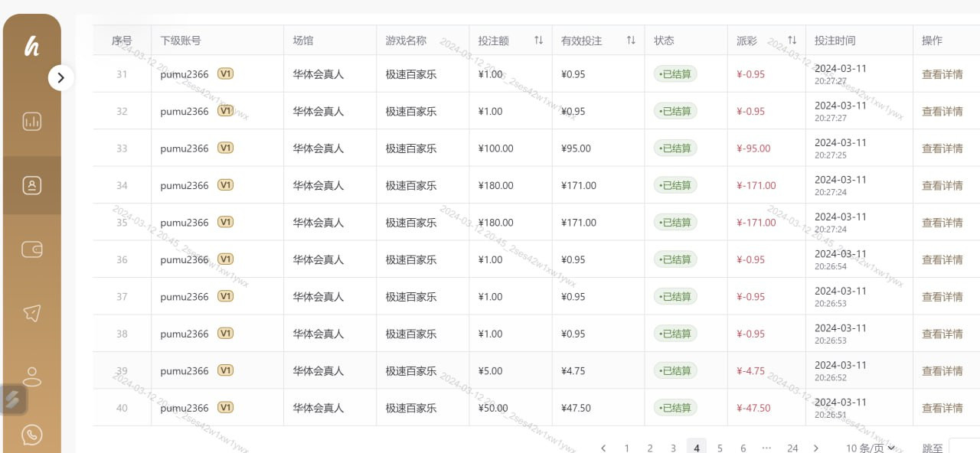Click the floating widget above phone icon

click(x=13, y=399)
